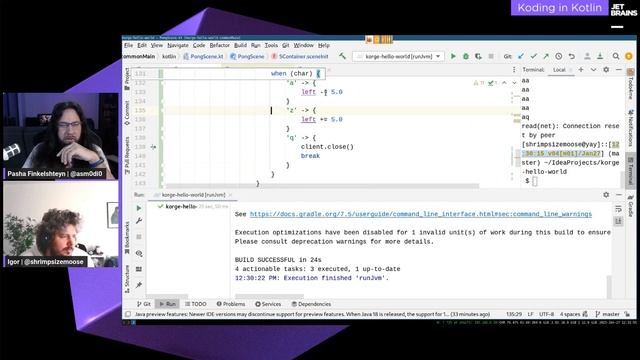
Task: Open Git history clock icon
Action: (x=559, y=56)
